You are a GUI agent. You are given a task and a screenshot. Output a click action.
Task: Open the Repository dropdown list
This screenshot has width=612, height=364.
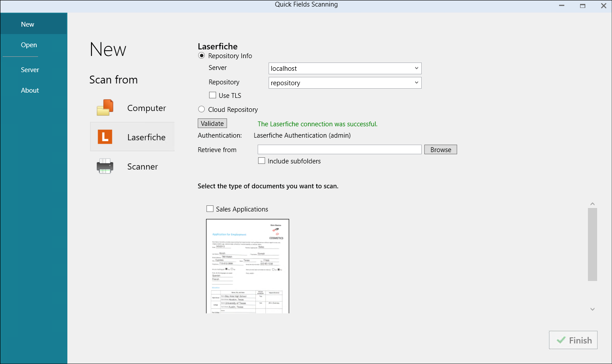coord(416,83)
